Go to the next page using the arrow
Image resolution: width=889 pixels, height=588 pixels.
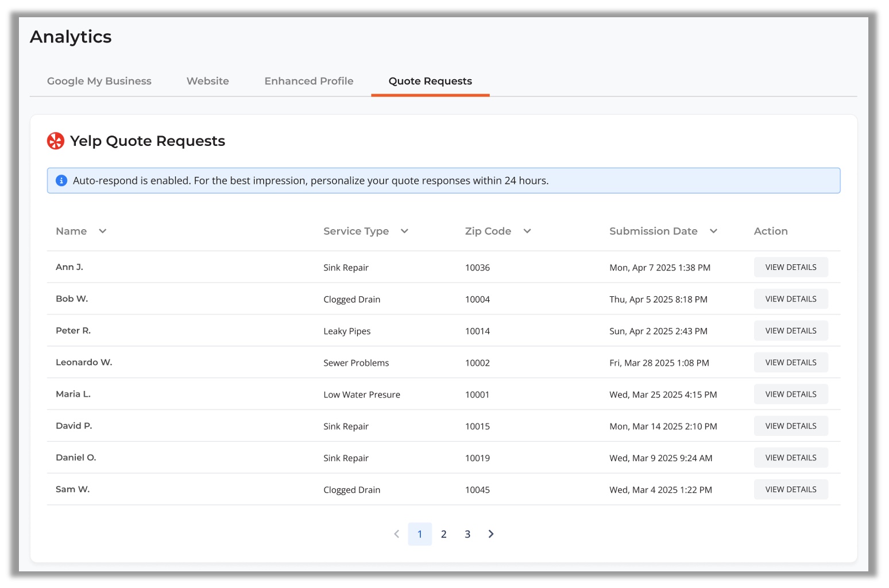click(491, 534)
